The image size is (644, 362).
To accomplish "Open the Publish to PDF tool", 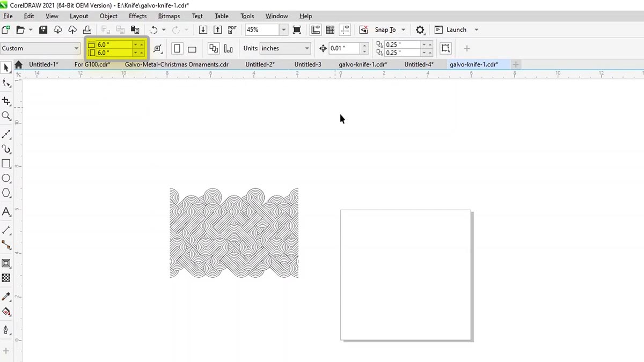I will tap(232, 29).
